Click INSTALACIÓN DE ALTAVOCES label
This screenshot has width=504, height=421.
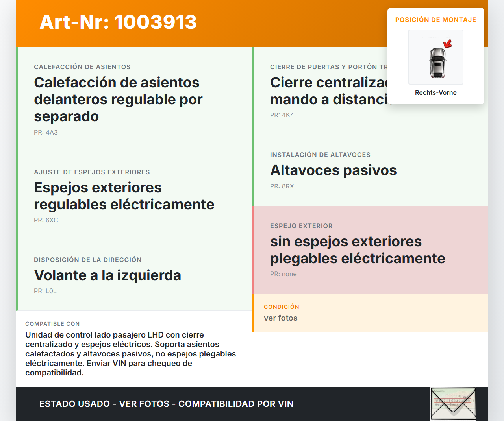tap(320, 155)
